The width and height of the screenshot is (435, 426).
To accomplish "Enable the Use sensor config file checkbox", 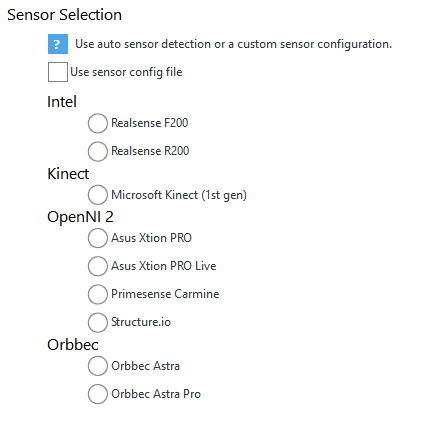I will click(58, 72).
